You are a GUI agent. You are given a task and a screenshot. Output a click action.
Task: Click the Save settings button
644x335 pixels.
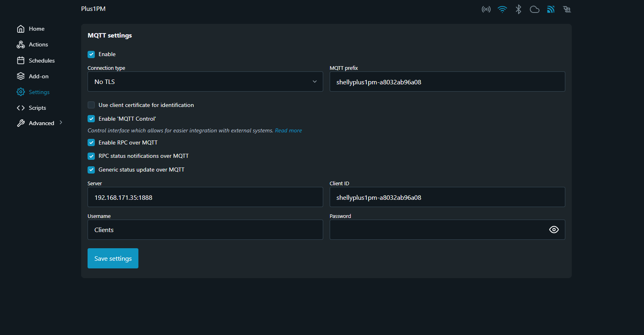coord(113,258)
